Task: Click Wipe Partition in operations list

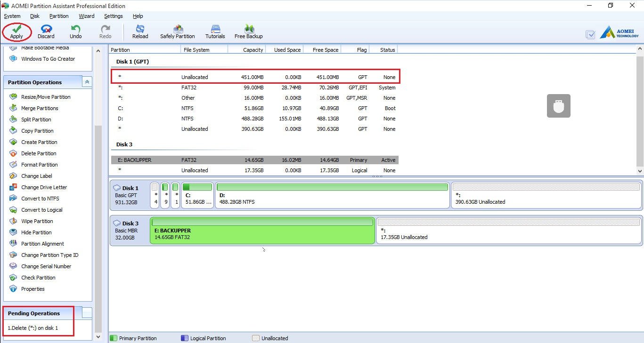Action: click(x=37, y=221)
